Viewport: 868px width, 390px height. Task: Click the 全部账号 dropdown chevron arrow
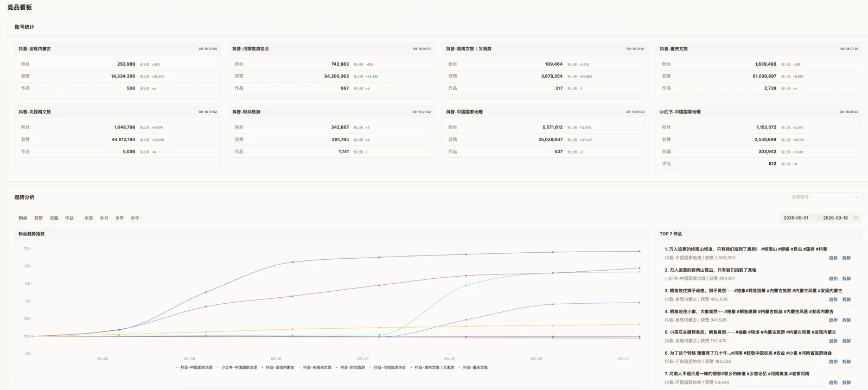[856, 197]
